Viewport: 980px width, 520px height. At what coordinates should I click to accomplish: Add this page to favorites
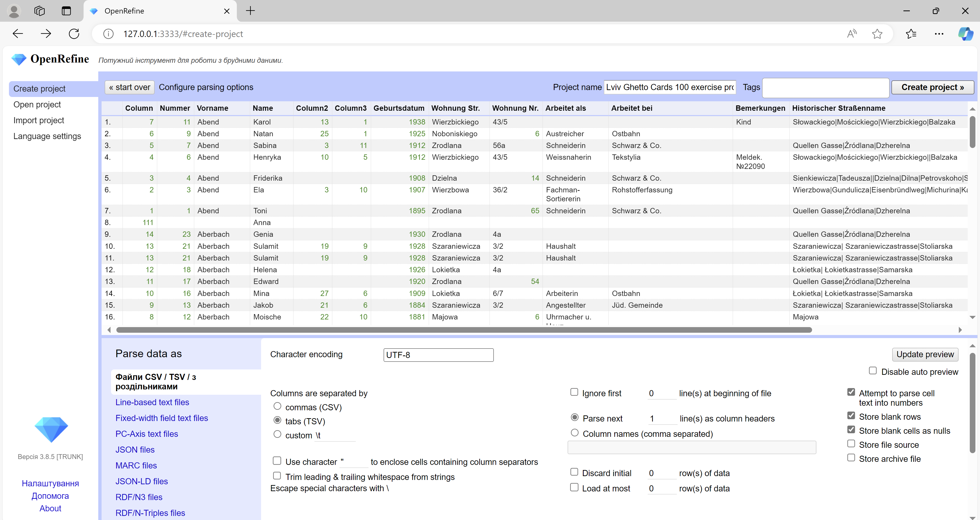tap(877, 34)
